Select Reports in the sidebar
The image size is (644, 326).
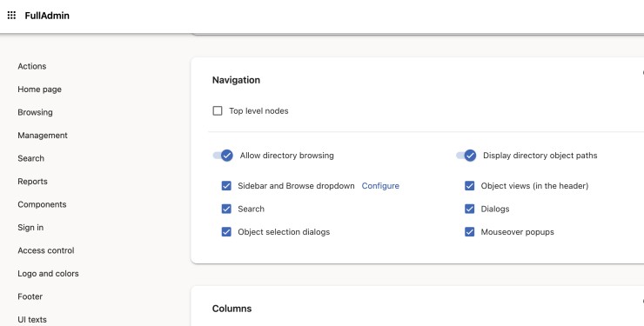pos(32,181)
